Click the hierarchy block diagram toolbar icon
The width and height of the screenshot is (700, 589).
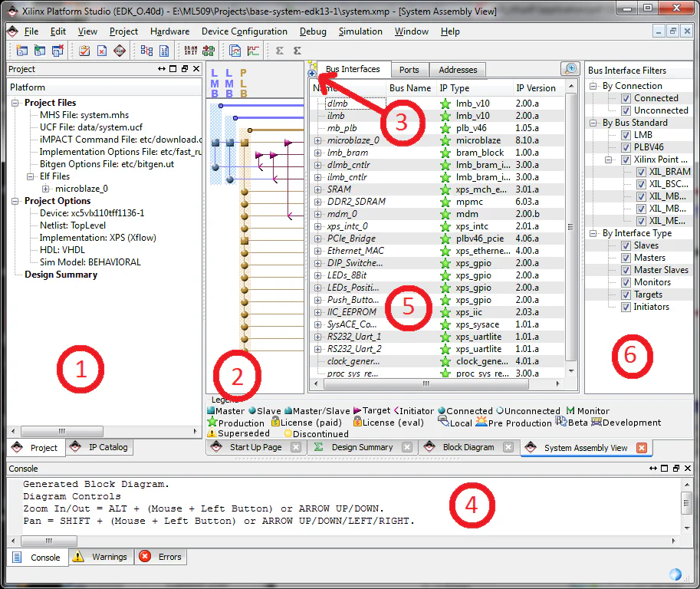(x=146, y=51)
